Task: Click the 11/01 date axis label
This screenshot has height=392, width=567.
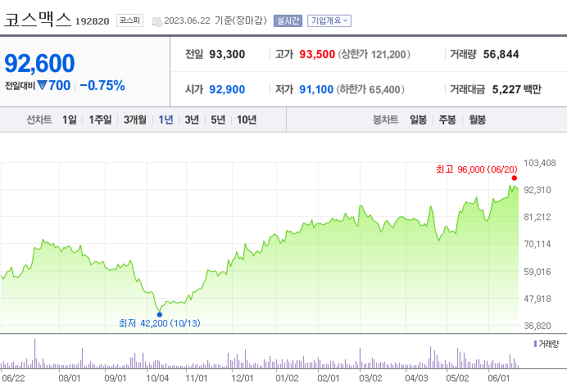Action: [x=197, y=378]
